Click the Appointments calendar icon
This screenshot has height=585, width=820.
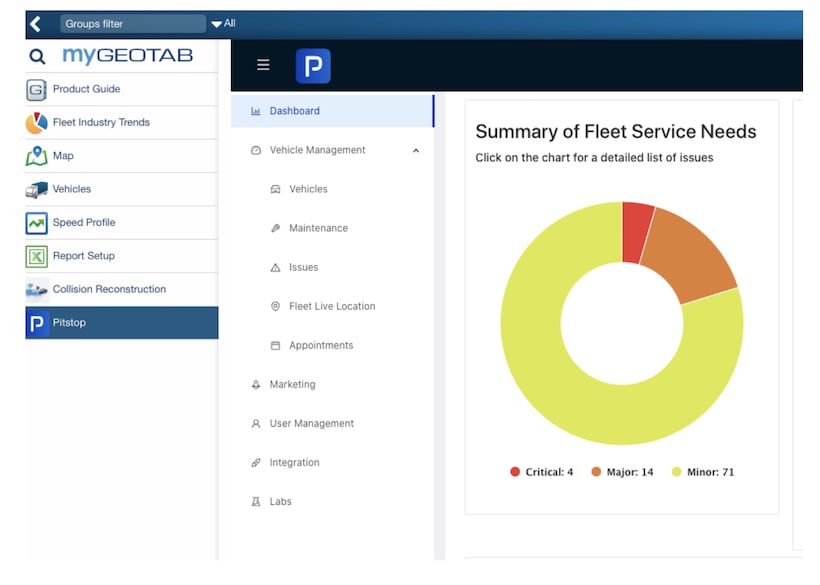tap(275, 345)
